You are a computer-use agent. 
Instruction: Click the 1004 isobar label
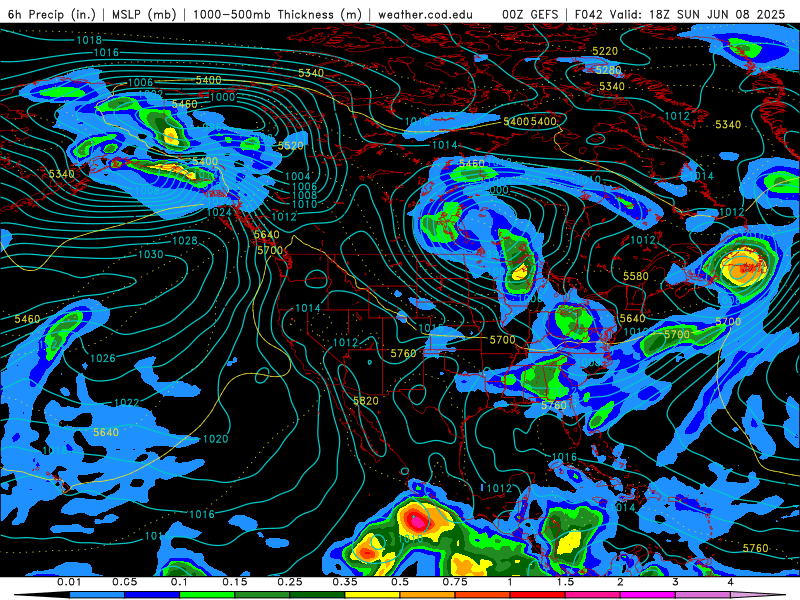(x=297, y=177)
